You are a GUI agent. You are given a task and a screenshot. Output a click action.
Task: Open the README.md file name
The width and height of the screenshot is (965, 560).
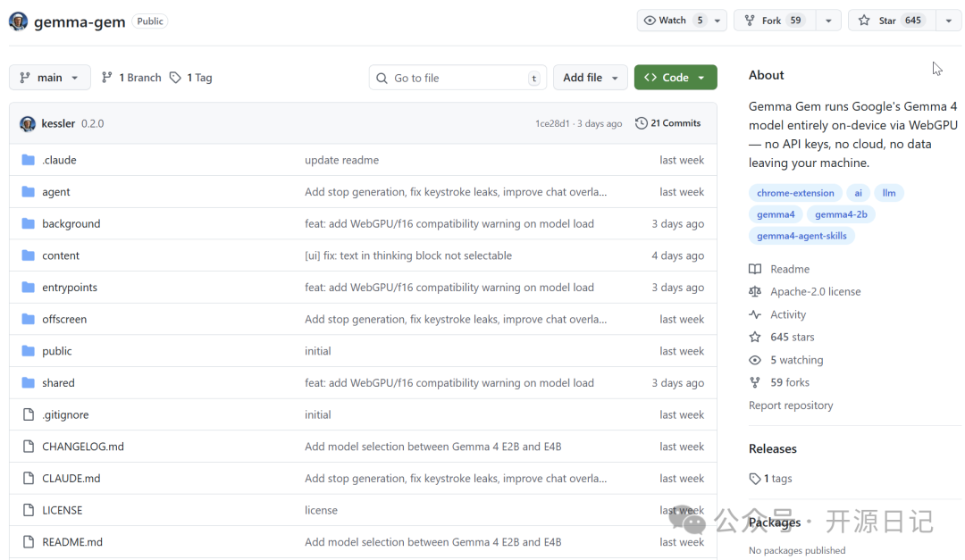point(72,542)
